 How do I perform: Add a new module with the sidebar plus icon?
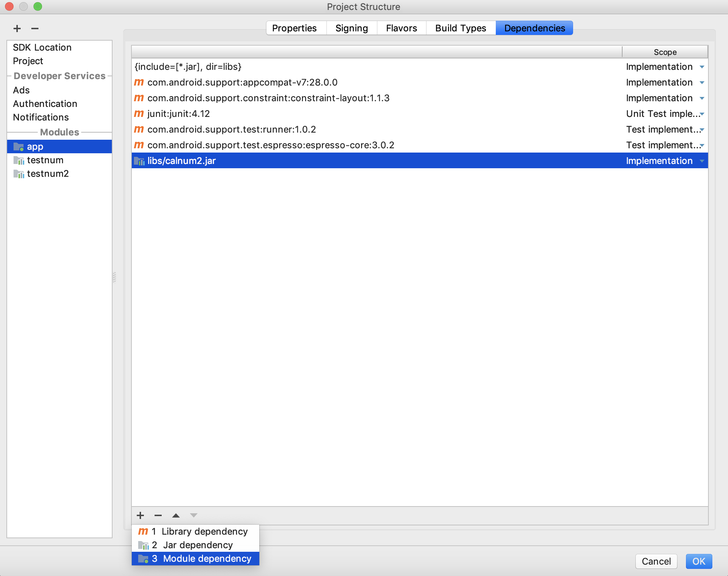(17, 29)
